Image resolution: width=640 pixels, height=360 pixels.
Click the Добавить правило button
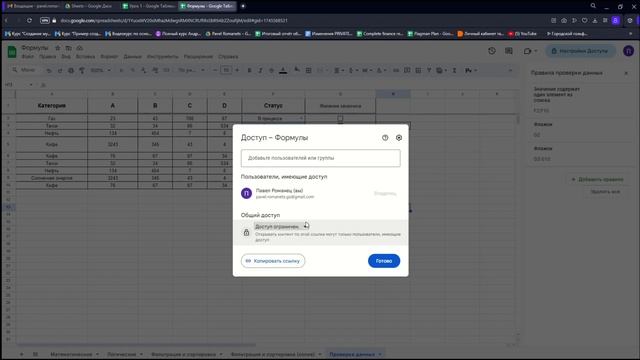click(597, 179)
